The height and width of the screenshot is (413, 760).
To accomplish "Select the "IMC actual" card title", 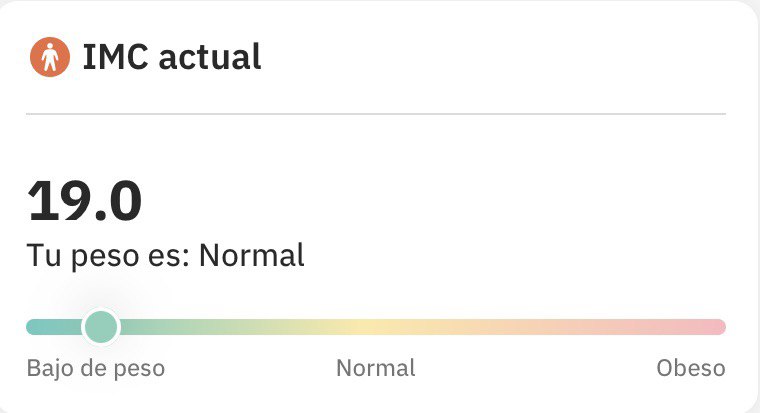I will [x=171, y=58].
